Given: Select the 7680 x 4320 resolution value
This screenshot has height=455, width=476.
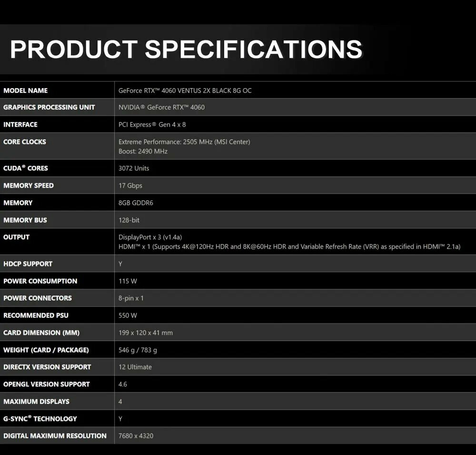Looking at the screenshot, I should (x=136, y=436).
